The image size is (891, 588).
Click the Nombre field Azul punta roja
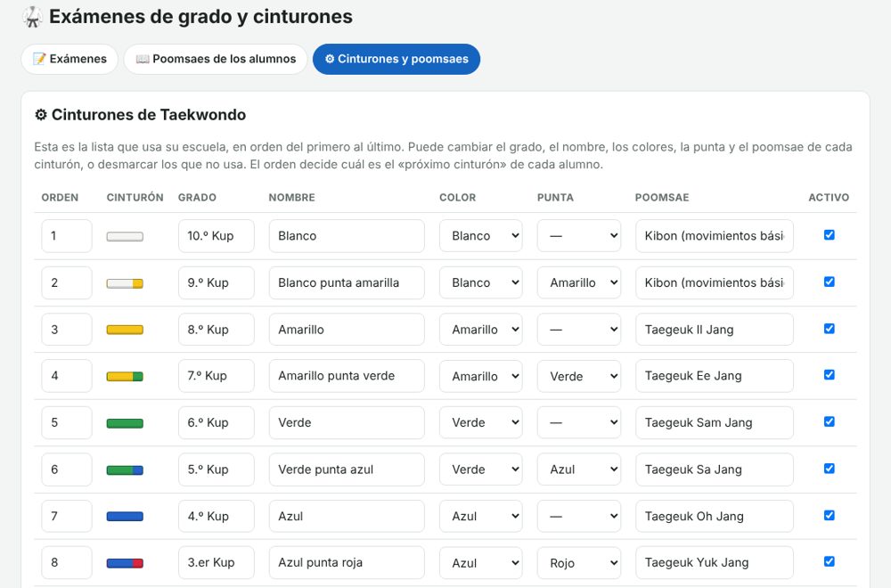pyautogui.click(x=347, y=563)
